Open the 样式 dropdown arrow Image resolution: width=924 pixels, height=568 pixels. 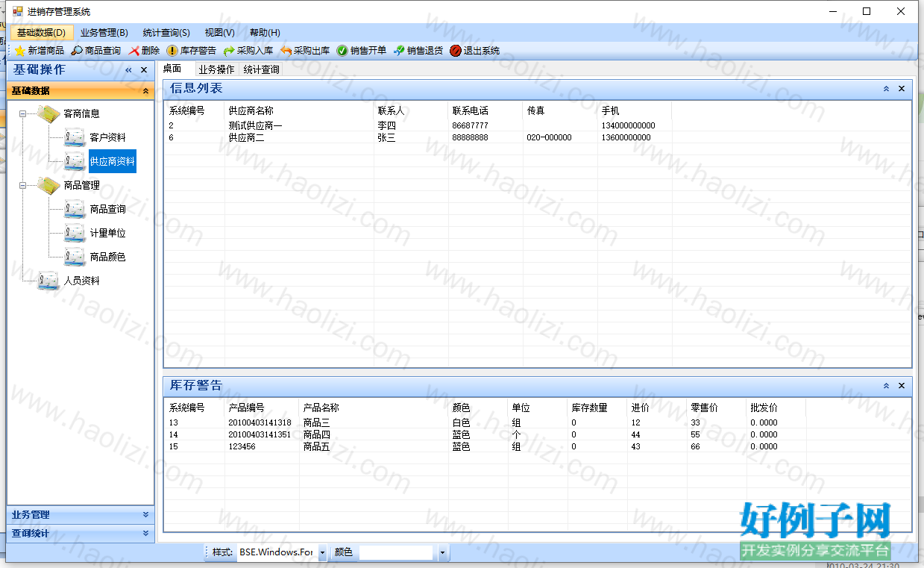tap(322, 553)
